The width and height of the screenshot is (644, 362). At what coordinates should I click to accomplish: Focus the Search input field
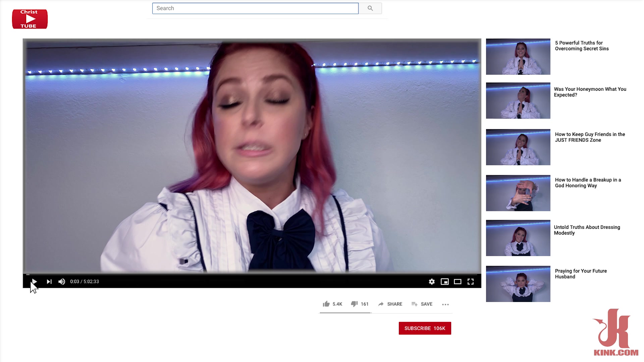(255, 8)
